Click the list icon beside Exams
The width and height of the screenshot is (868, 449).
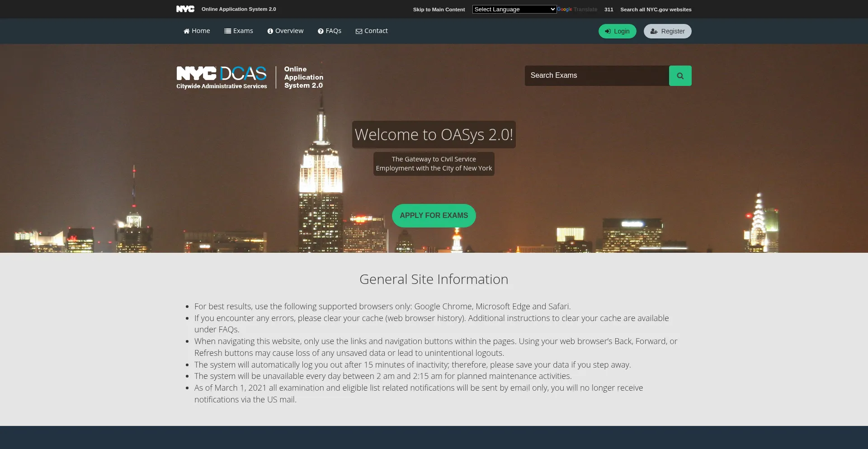coord(227,31)
